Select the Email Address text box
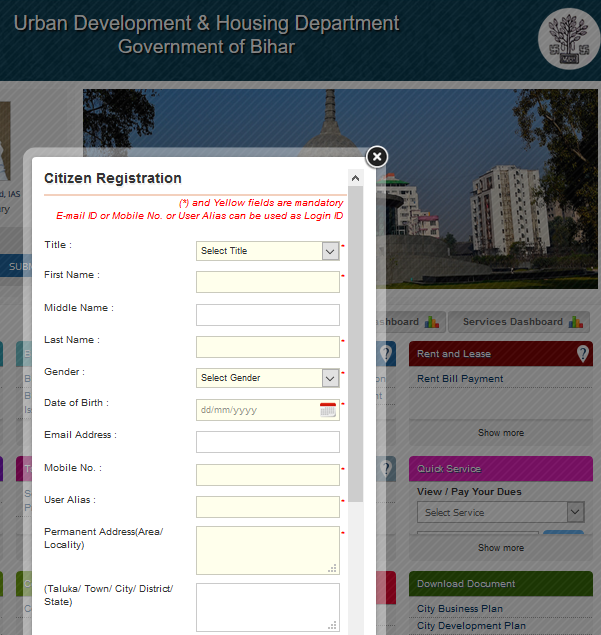 (x=267, y=442)
